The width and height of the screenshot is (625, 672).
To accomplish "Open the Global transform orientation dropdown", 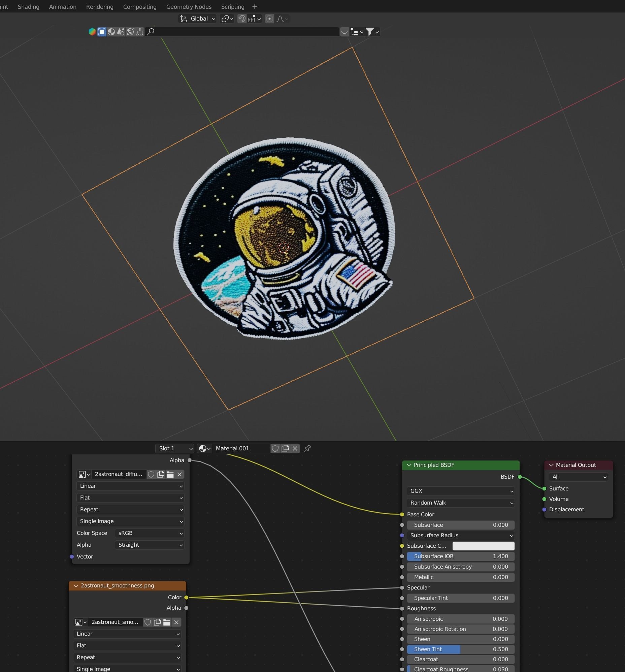I will pyautogui.click(x=197, y=19).
